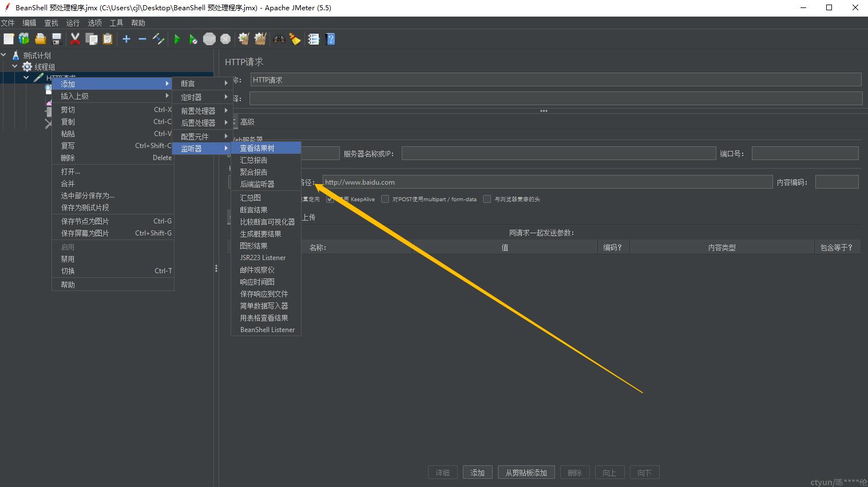Click the path field with baidu URL

548,182
